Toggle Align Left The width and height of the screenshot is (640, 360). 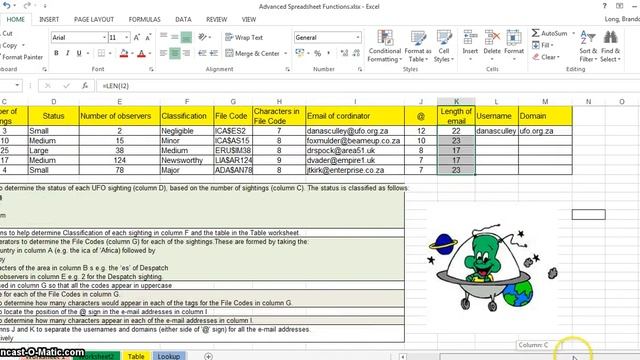click(x=163, y=53)
